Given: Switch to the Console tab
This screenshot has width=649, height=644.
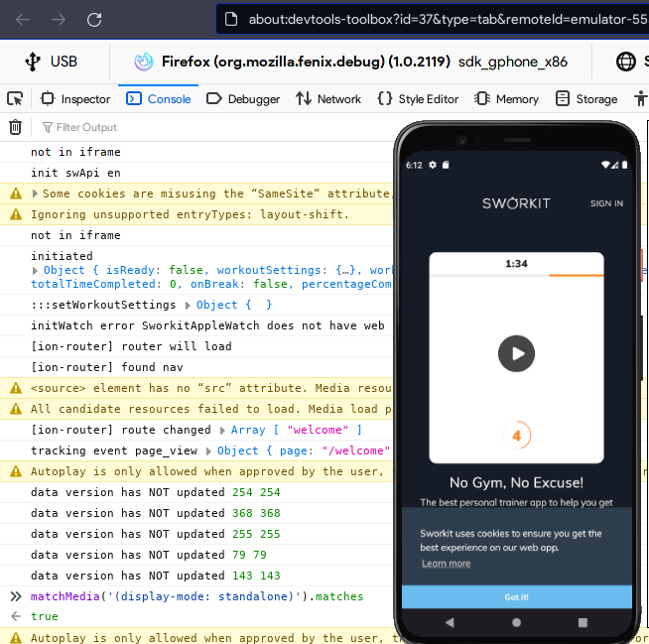Looking at the screenshot, I should [x=158, y=99].
